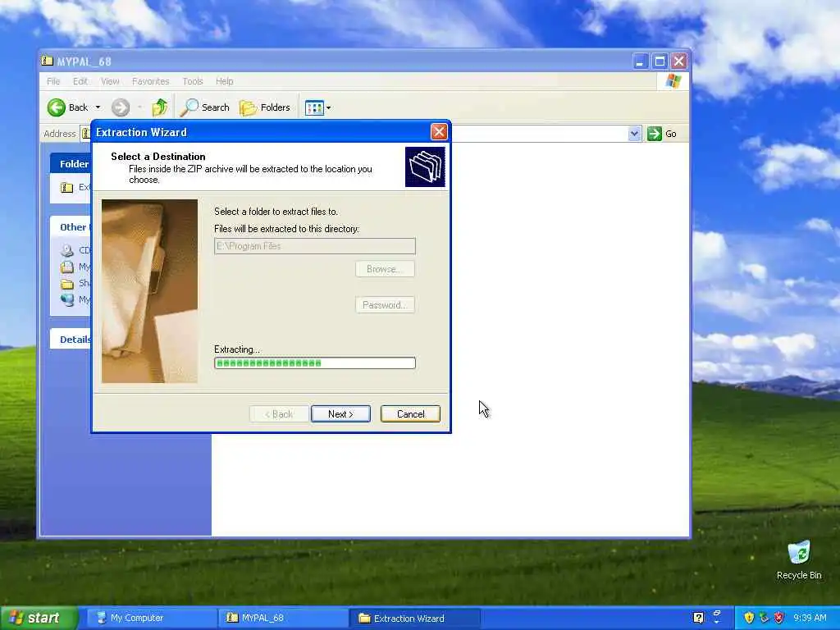Click the Folder Tasks panel header
The image size is (840, 630).
[71, 164]
